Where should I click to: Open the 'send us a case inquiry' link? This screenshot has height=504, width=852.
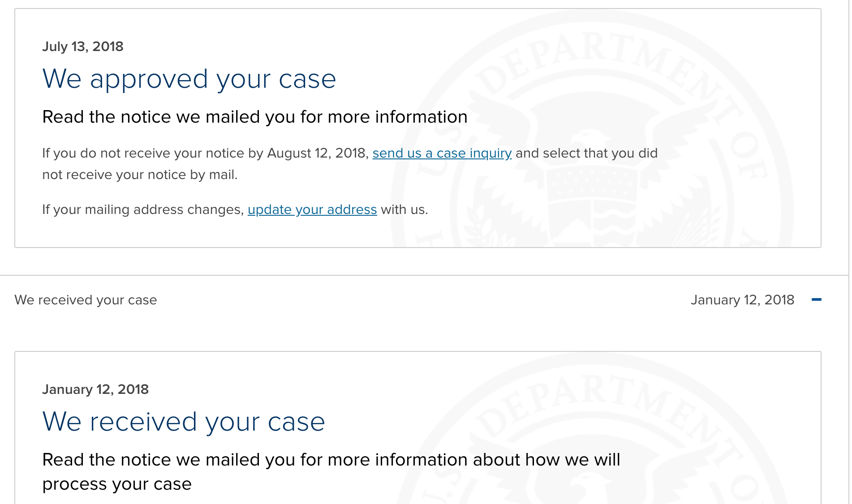point(442,153)
